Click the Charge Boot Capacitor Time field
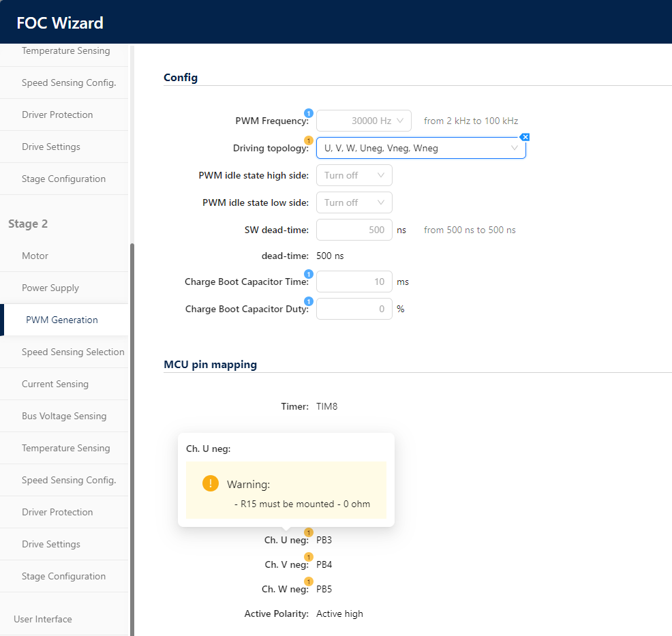Image resolution: width=672 pixels, height=636 pixels. click(354, 282)
